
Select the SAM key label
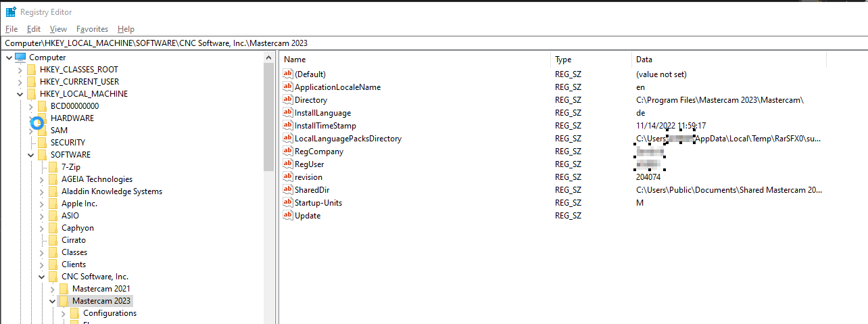(x=59, y=131)
